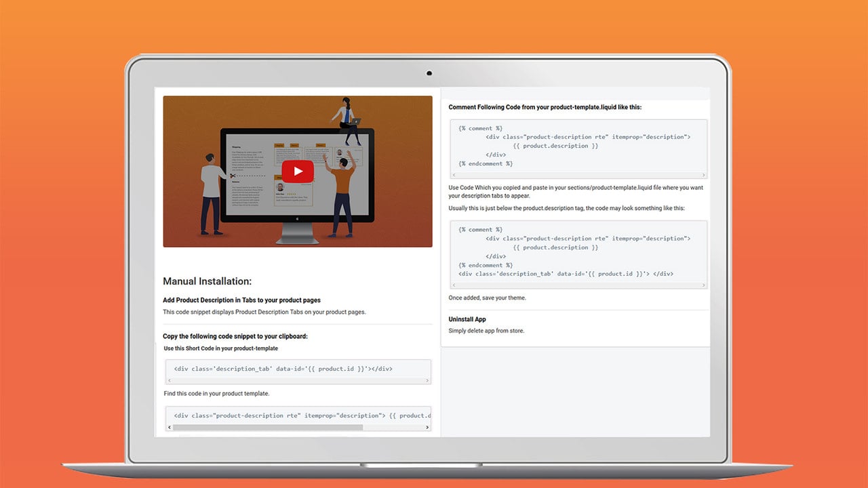Click left scroll arrow of the 'Comment Following Code' block
The image size is (868, 488).
coord(453,176)
